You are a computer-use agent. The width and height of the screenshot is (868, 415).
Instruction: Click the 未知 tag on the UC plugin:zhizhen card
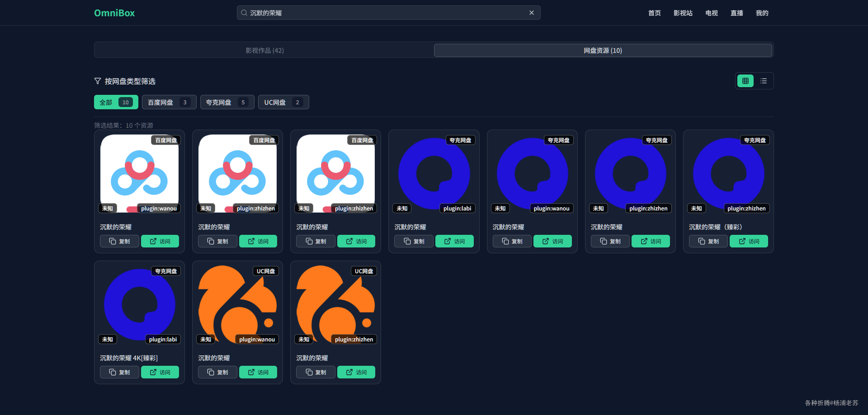tap(304, 339)
